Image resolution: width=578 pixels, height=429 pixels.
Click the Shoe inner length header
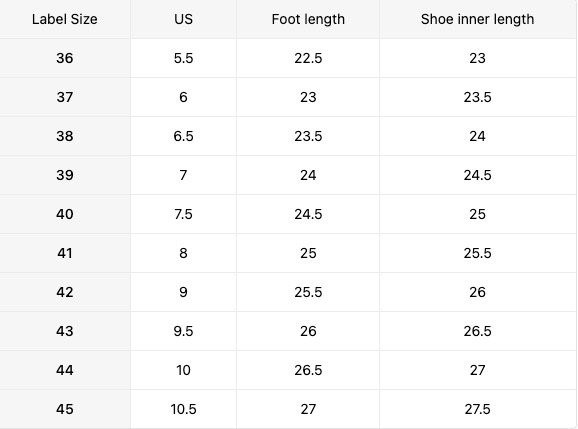[x=477, y=19]
